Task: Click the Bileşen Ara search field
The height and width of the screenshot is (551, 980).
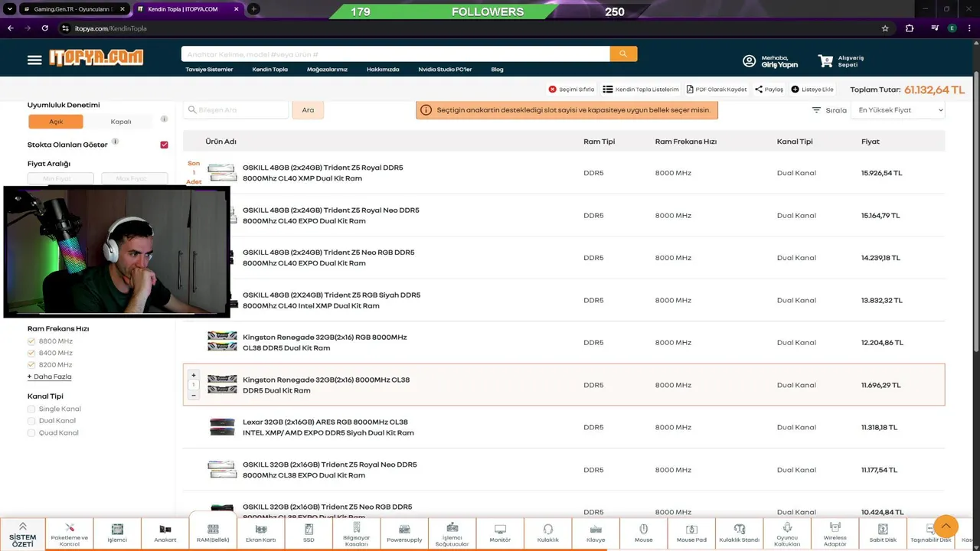Action: [x=236, y=110]
